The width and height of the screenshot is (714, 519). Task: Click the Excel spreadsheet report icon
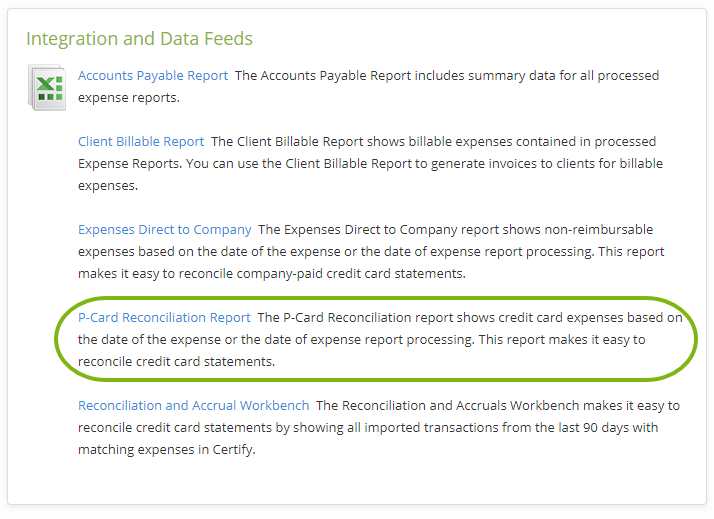pos(47,87)
